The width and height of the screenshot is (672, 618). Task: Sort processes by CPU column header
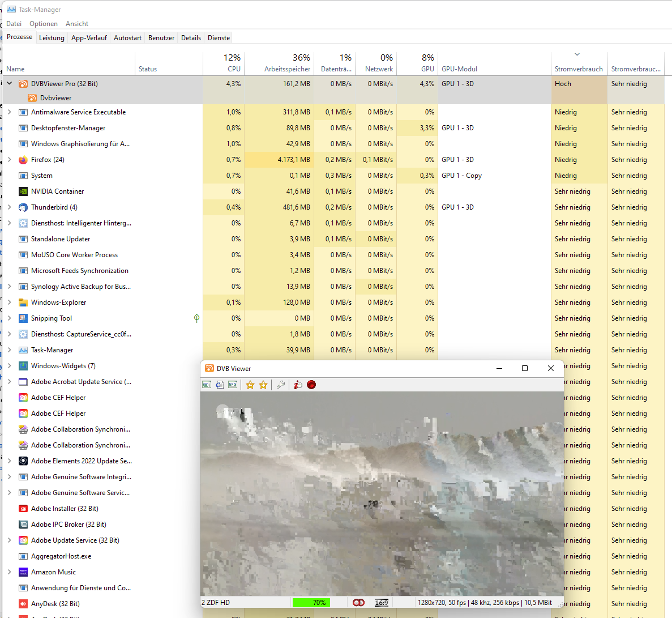point(233,69)
